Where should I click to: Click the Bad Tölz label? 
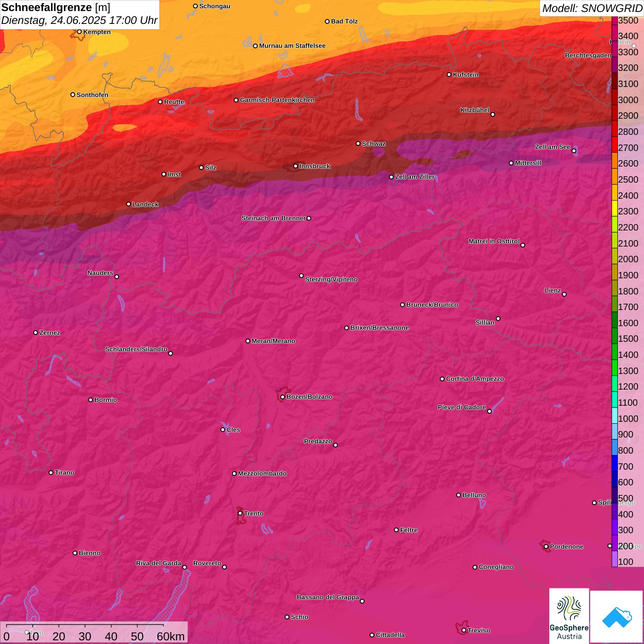coord(344,21)
